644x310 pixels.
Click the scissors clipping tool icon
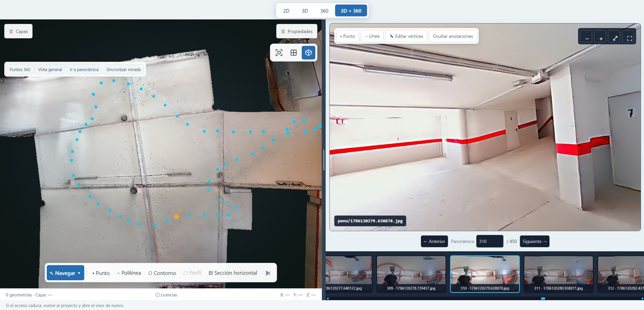click(x=268, y=273)
